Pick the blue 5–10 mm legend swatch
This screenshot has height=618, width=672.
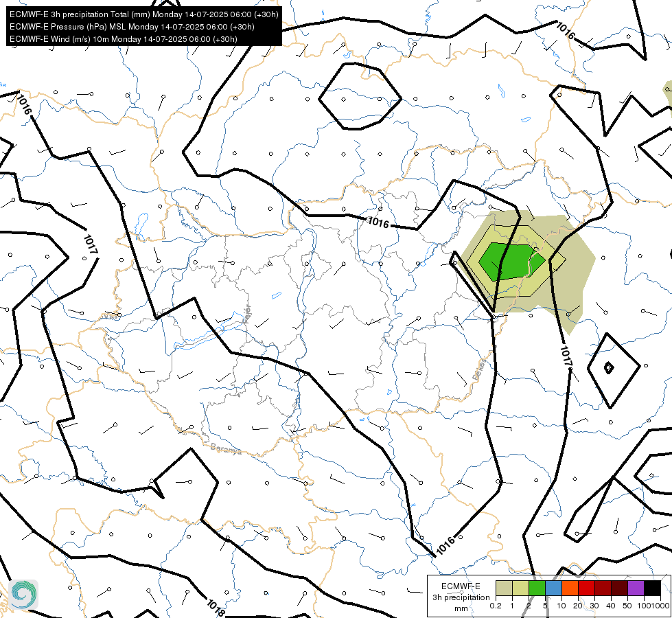[553, 588]
